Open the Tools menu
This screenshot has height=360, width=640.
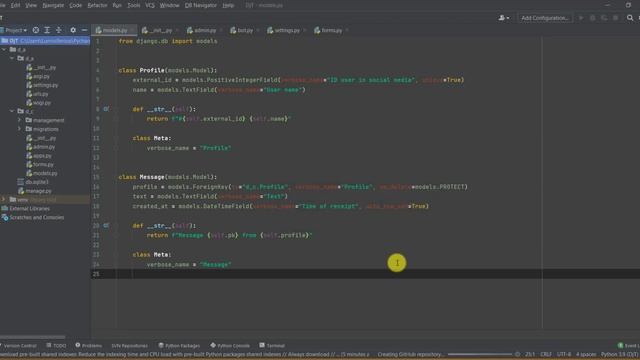tap(133, 5)
